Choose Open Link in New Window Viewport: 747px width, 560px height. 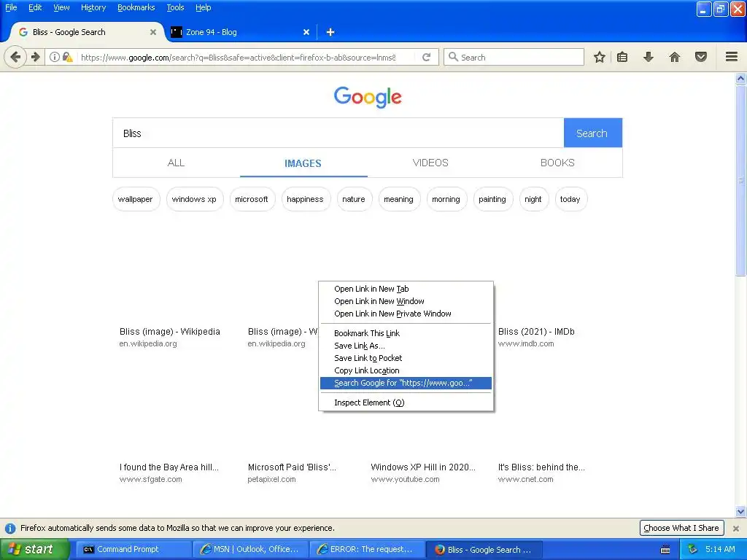[406, 301]
